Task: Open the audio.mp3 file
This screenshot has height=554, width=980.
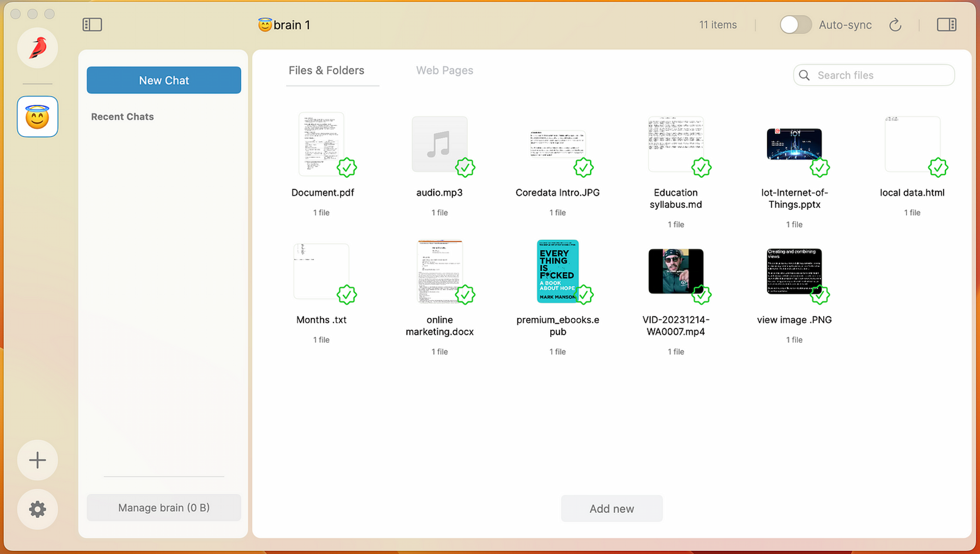Action: click(439, 143)
